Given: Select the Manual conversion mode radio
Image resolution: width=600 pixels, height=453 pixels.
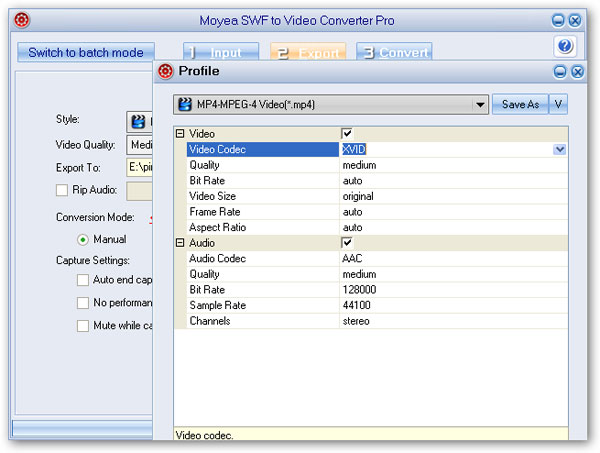Looking at the screenshot, I should (x=83, y=240).
